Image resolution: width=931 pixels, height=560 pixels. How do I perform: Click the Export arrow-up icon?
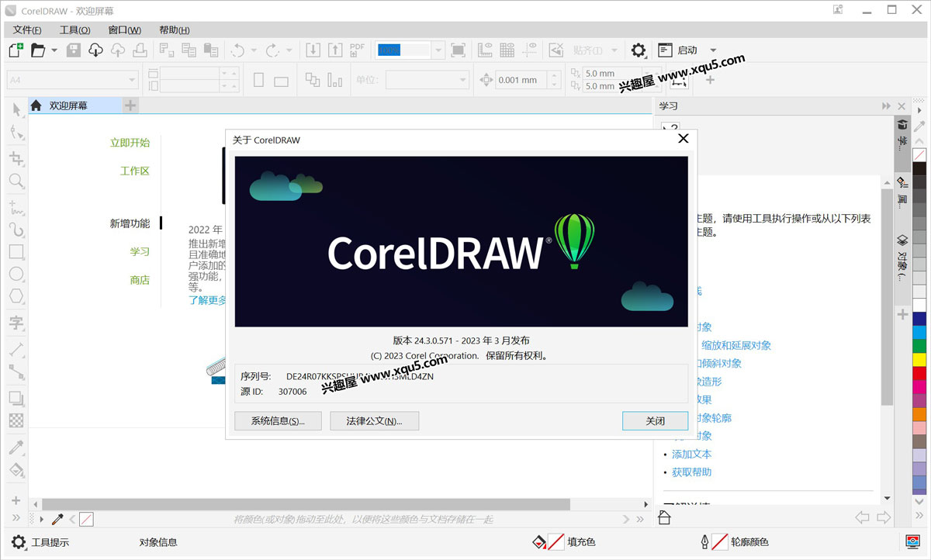[334, 50]
